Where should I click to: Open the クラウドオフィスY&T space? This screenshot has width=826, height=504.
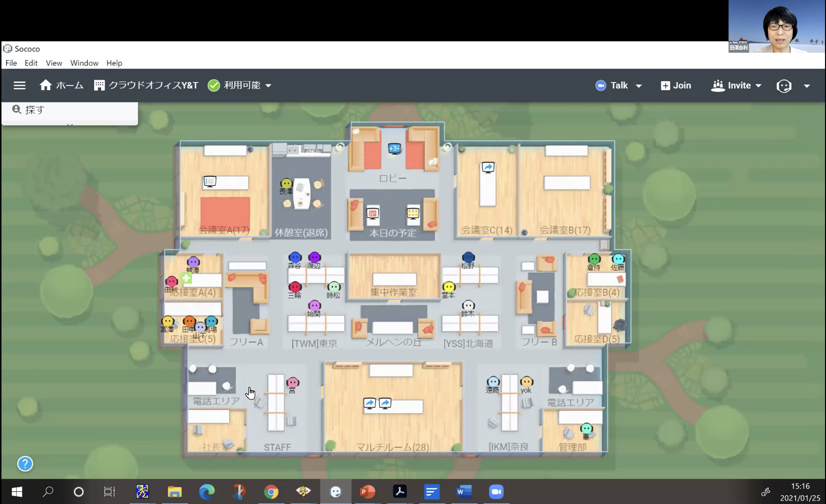146,85
